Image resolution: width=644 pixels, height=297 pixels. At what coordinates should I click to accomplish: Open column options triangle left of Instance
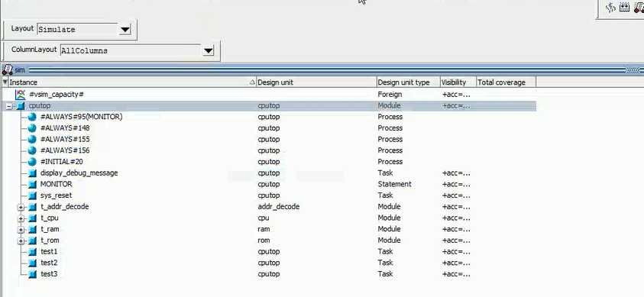click(x=5, y=82)
